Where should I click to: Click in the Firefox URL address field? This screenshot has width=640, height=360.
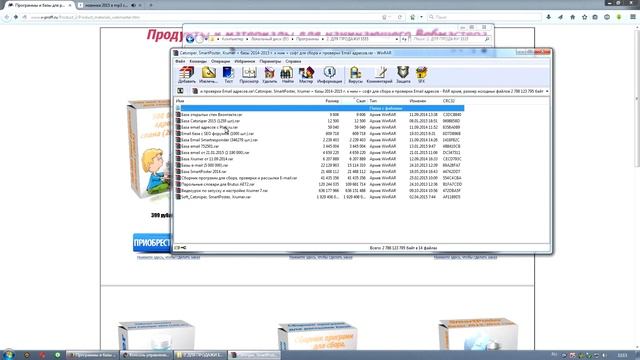(204, 17)
